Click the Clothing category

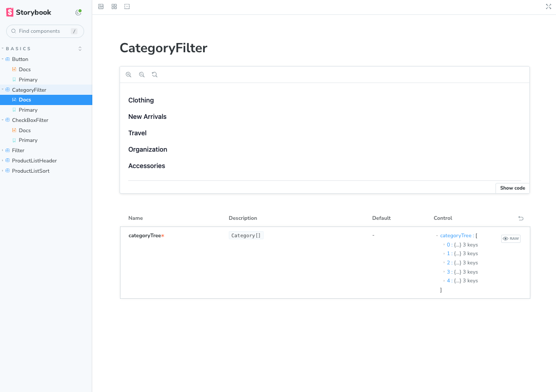[x=141, y=100]
